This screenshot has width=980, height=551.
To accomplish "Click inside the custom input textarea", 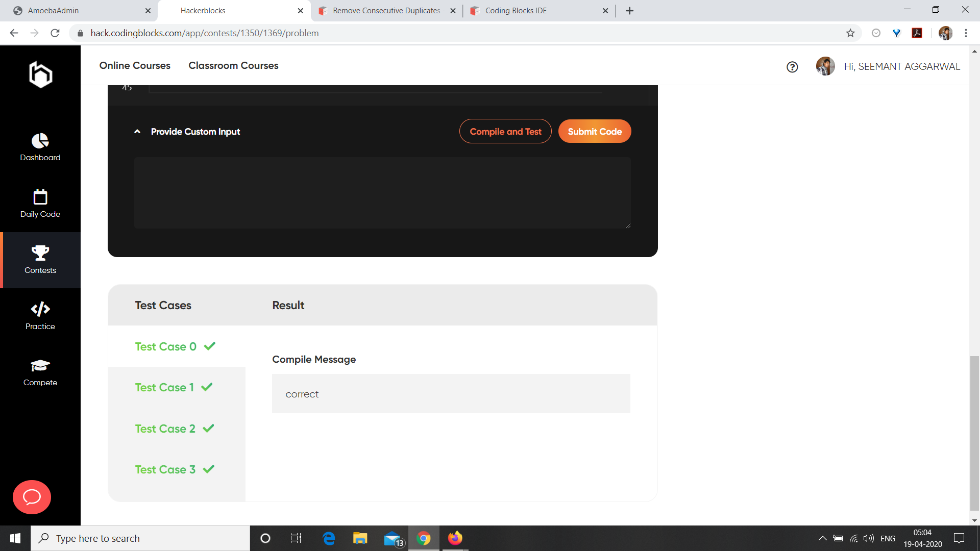I will tap(382, 193).
